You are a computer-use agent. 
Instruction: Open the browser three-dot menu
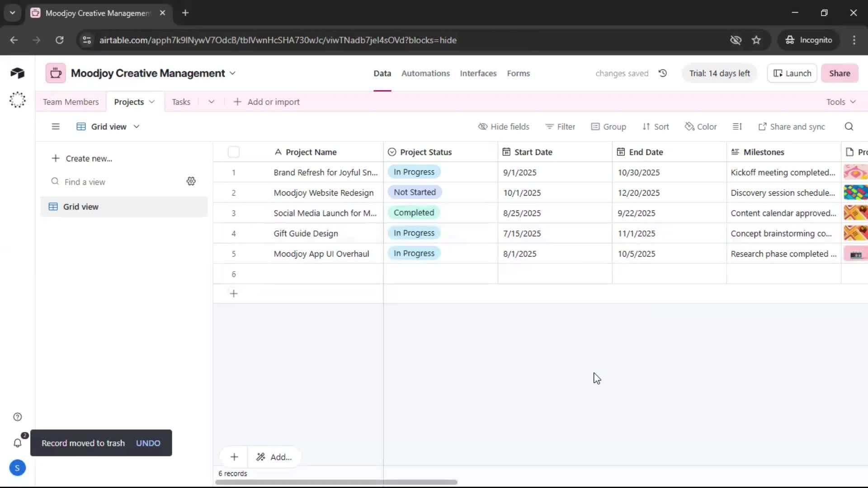(854, 40)
